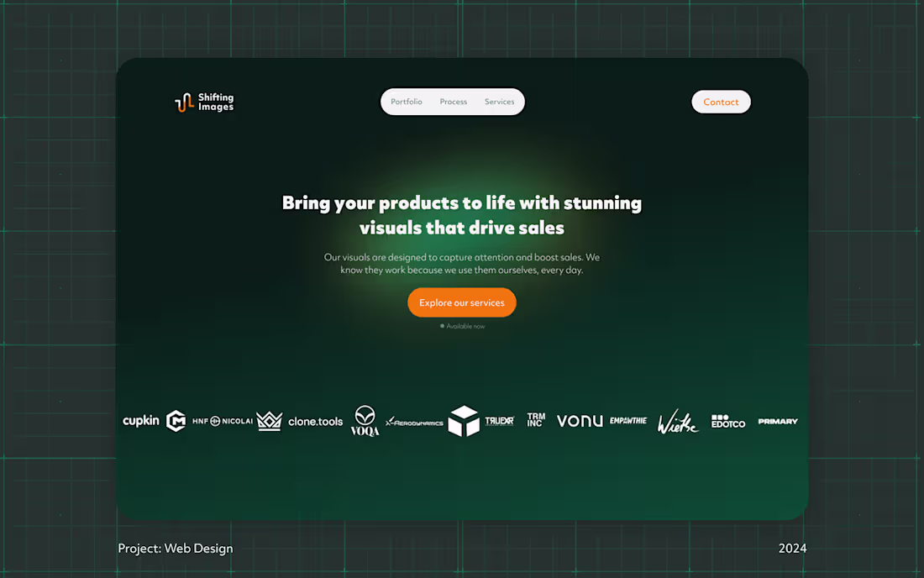Click the Contact button

click(x=721, y=101)
